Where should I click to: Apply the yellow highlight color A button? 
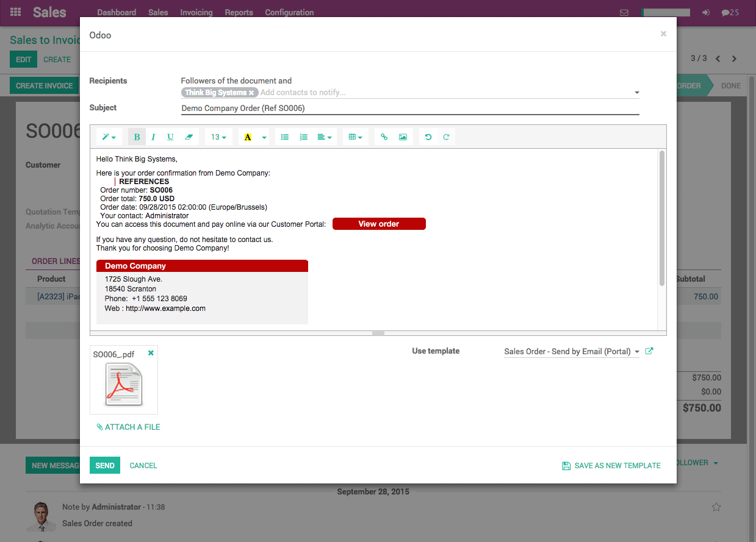[248, 137]
